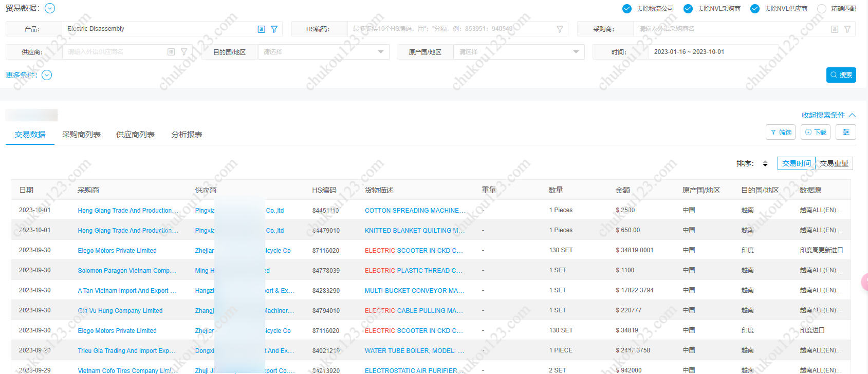The width and height of the screenshot is (868, 374).
Task: Click the 采购商 filter funnel icon
Action: pos(847,29)
